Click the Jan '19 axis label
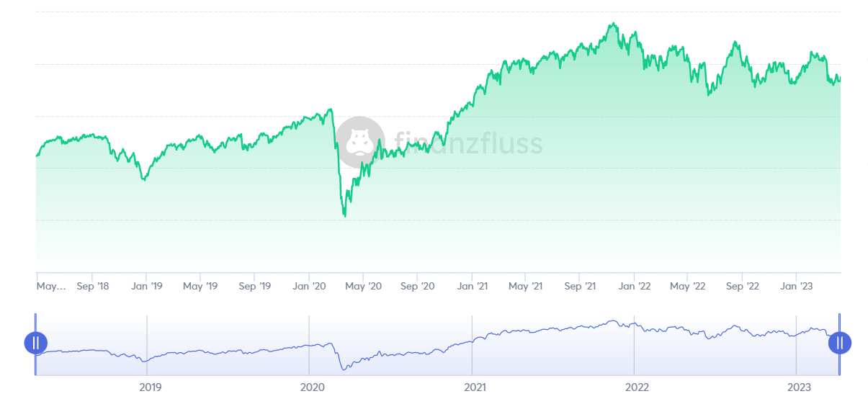This screenshot has width=868, height=404. [x=147, y=286]
